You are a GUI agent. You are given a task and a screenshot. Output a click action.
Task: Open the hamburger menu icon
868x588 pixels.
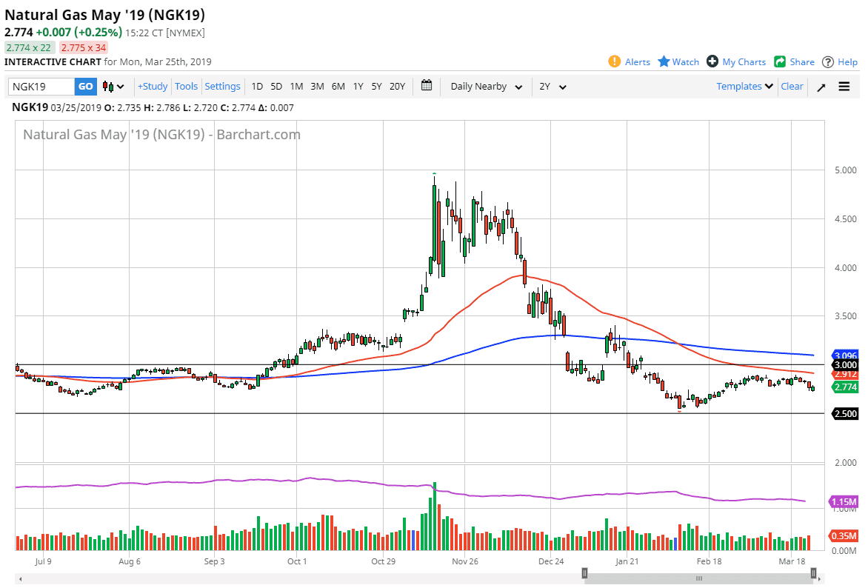point(844,87)
